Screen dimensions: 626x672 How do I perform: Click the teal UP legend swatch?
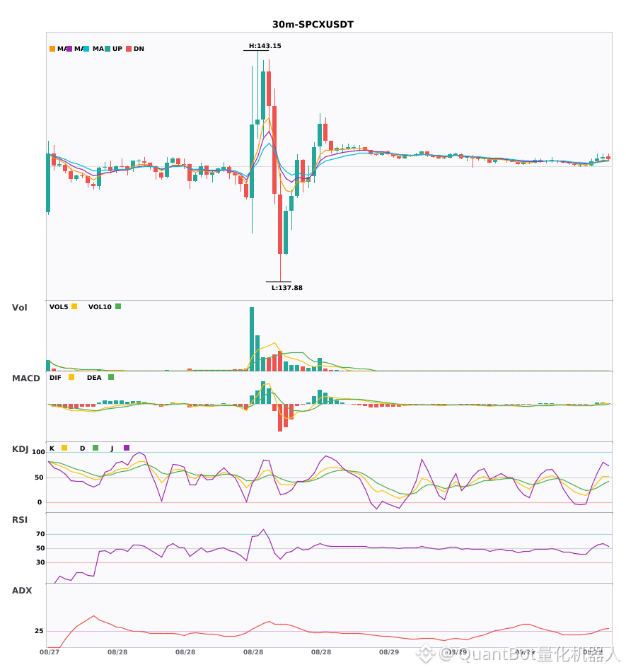point(108,49)
